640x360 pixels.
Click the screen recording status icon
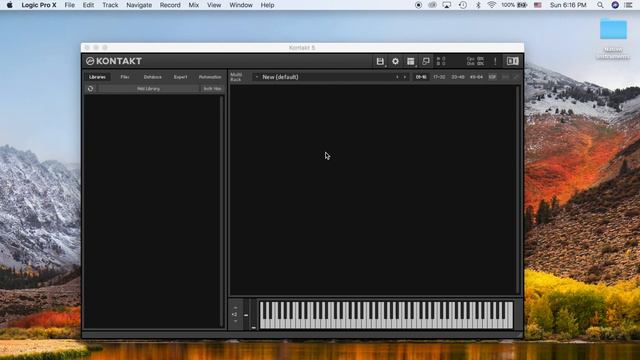click(x=418, y=5)
